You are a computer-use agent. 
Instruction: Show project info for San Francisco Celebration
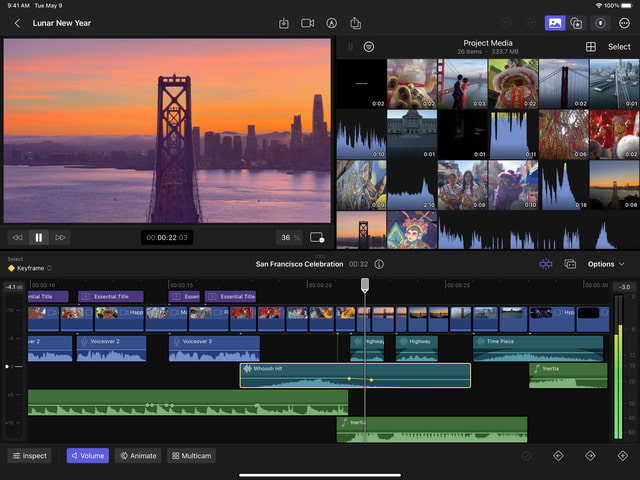[379, 264]
